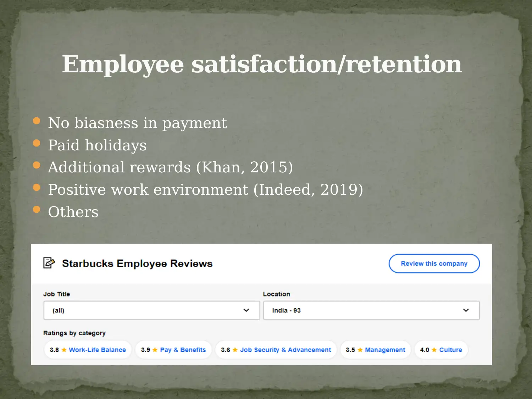Open the Pay & Benefits rating link
The width and height of the screenshot is (532, 399).
[x=183, y=350]
